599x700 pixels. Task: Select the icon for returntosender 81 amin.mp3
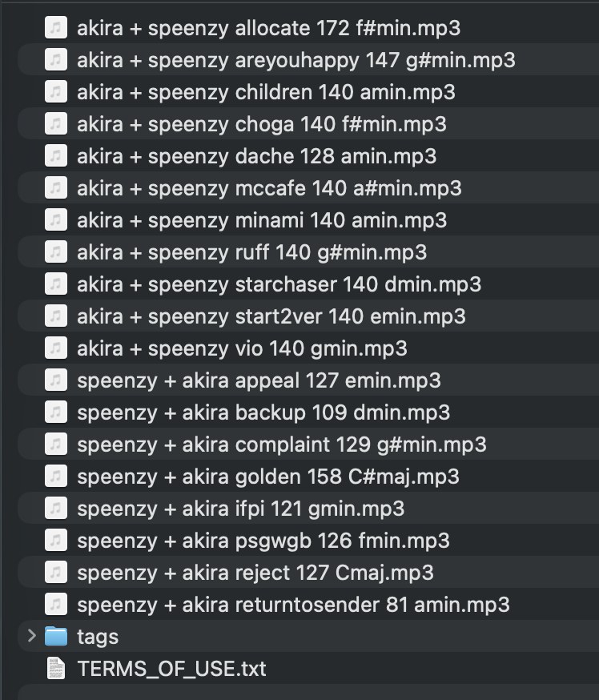click(x=56, y=605)
